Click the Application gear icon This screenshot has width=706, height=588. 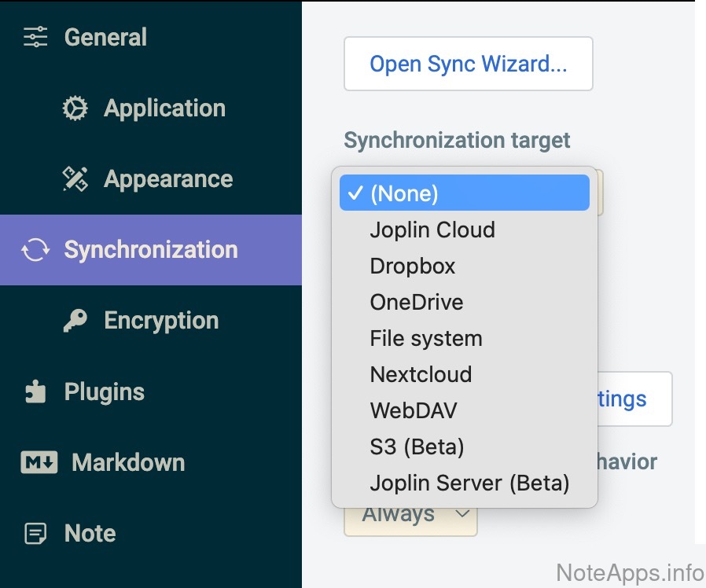click(x=75, y=108)
